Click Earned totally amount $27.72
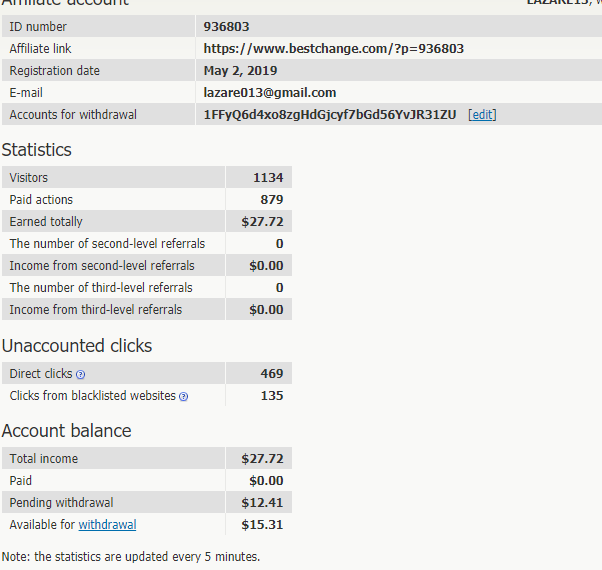Screen dimensions: 602x570 (262, 221)
